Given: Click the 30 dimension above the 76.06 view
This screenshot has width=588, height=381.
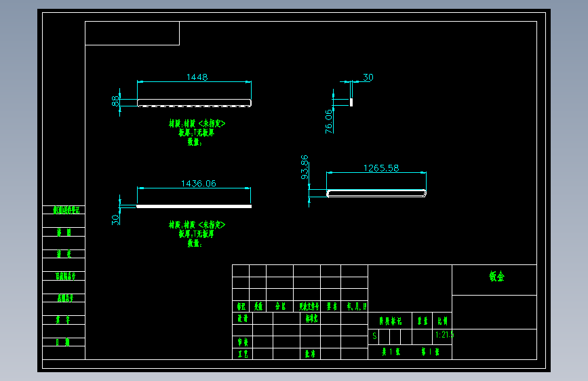Looking at the screenshot, I should click(x=368, y=77).
